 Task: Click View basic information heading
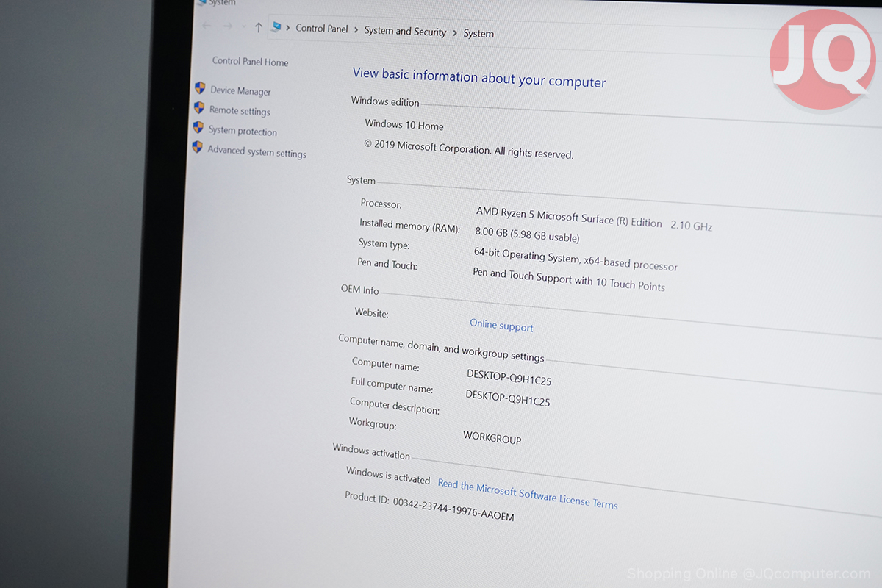479,77
